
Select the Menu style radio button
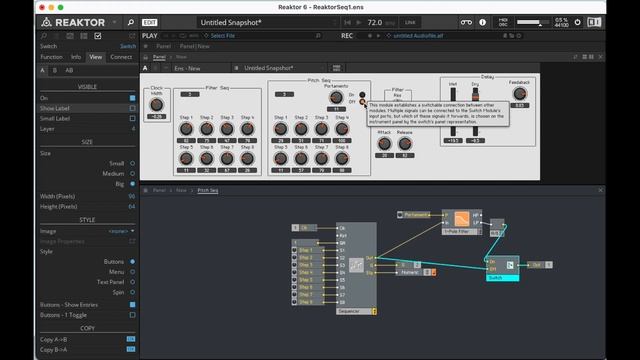[x=133, y=272]
